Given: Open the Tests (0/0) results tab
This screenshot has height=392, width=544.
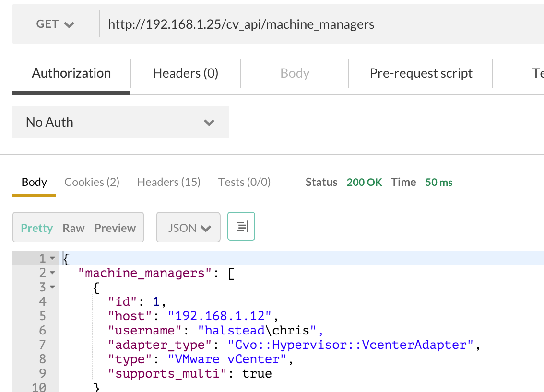Looking at the screenshot, I should (244, 182).
